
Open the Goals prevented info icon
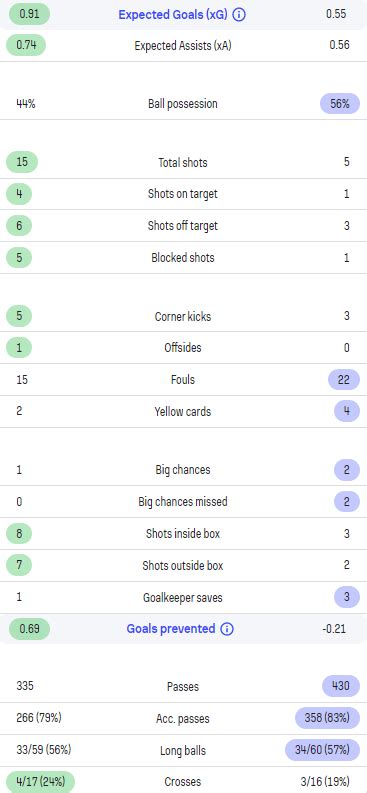tap(227, 629)
